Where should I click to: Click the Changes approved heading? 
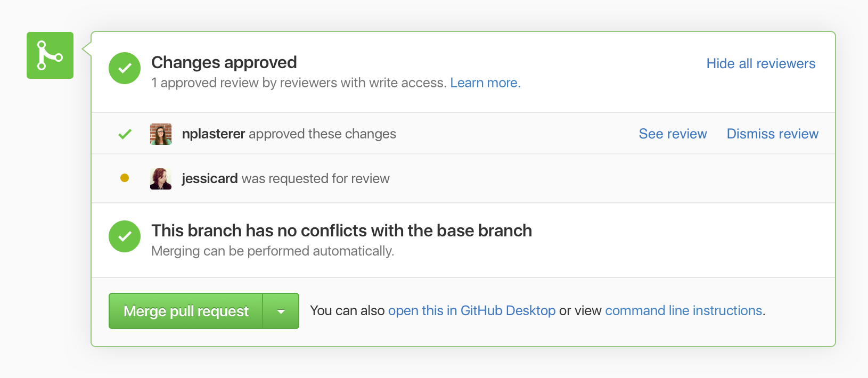coord(224,63)
